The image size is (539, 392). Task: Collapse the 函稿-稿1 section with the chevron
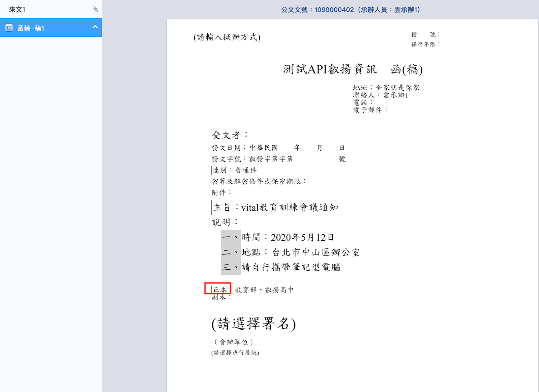point(95,27)
